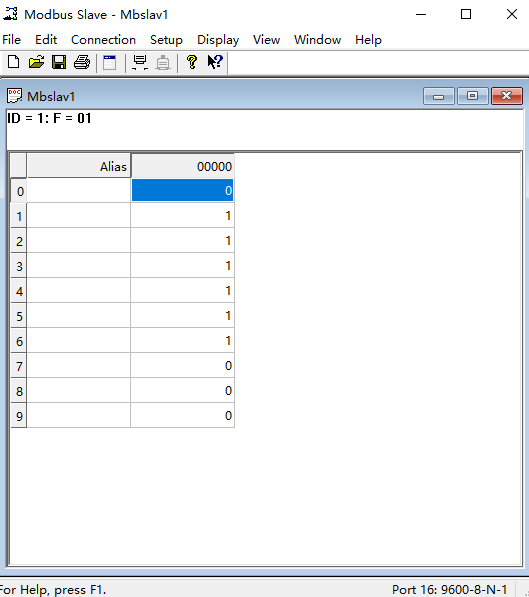Image resolution: width=529 pixels, height=597 pixels.
Task: Click the yellow question mark About icon
Action: point(192,62)
